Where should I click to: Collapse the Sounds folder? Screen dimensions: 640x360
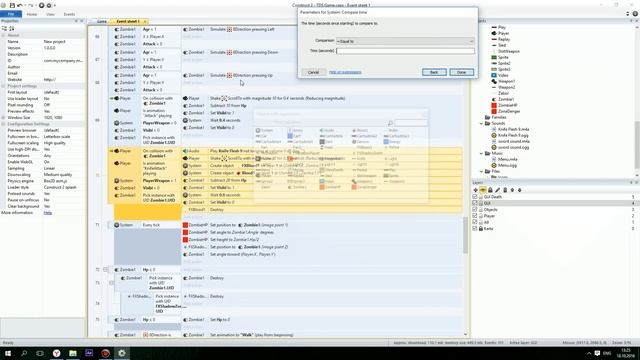[x=482, y=123]
